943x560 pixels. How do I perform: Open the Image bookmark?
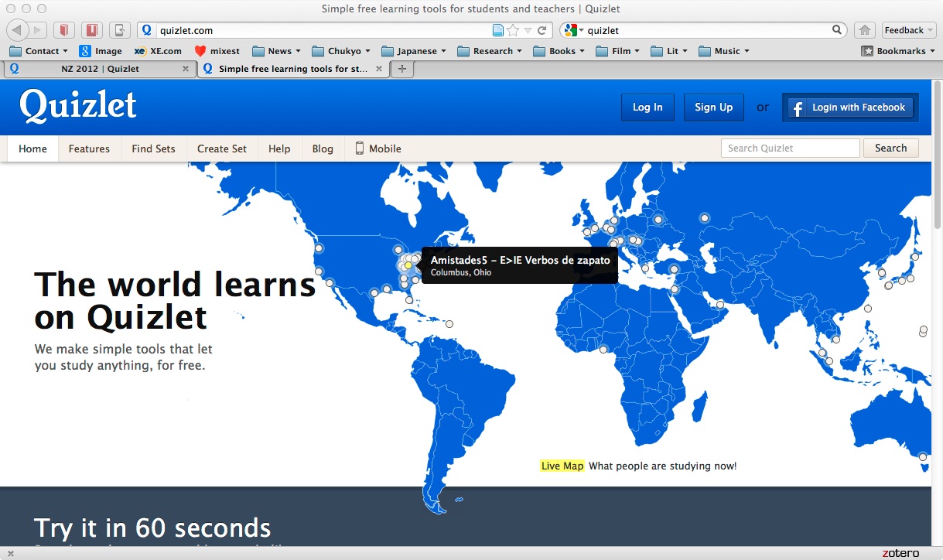(x=101, y=51)
